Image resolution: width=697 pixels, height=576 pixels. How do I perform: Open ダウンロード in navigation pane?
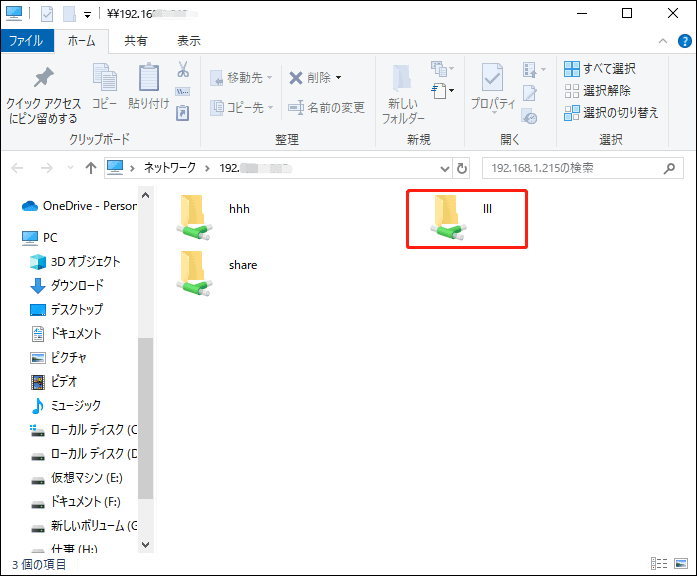67,285
